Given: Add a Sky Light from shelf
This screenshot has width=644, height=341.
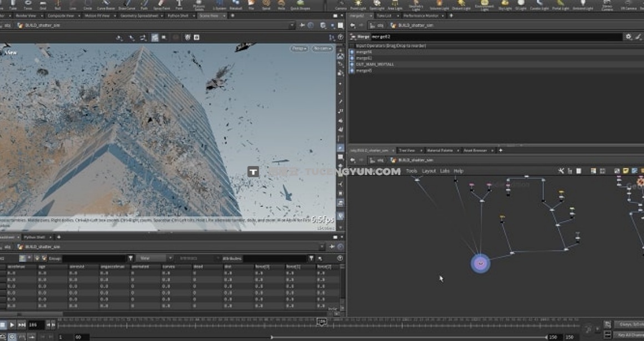Looking at the screenshot, I should click(x=506, y=4).
